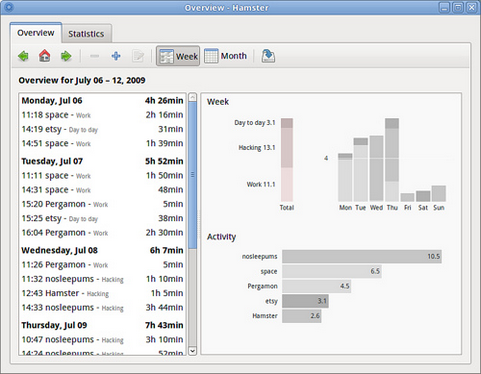Screen dimensions: 481x374
Task: Select the 10:47 nosleepums entry
Action: click(x=102, y=340)
